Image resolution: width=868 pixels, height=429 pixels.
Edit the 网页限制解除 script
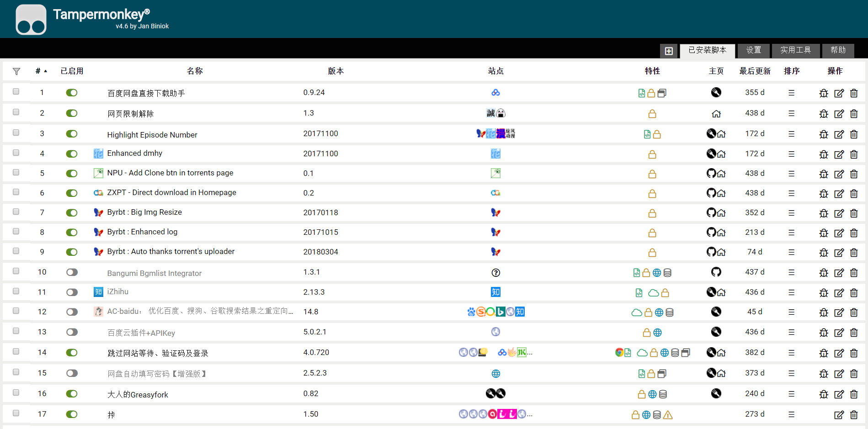[x=839, y=114]
